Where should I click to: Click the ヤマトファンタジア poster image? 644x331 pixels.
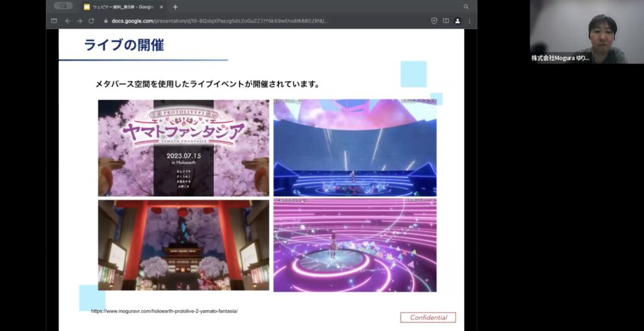[184, 148]
